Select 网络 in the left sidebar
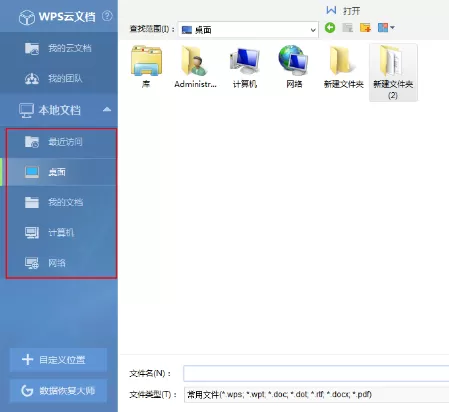This screenshot has width=449, height=412. 61,263
